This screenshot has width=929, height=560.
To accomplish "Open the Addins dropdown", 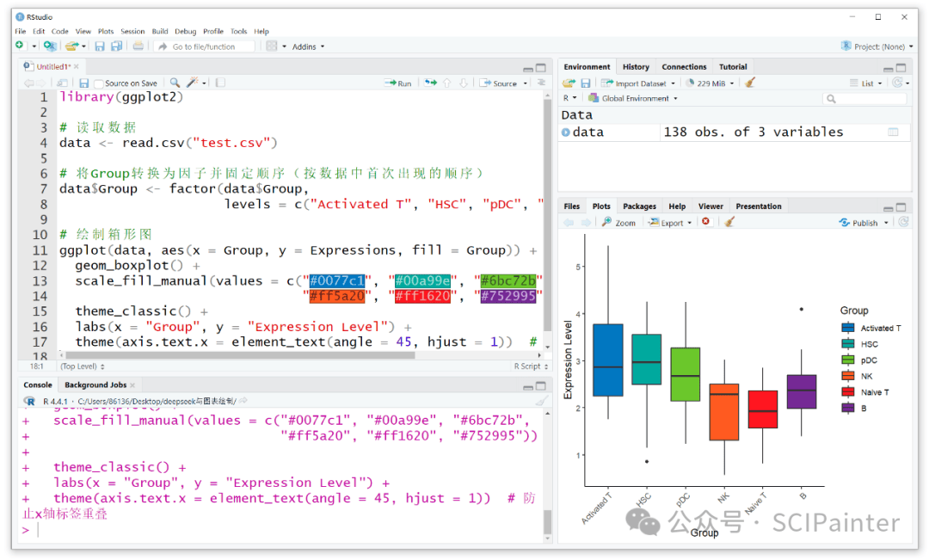I will [x=308, y=46].
